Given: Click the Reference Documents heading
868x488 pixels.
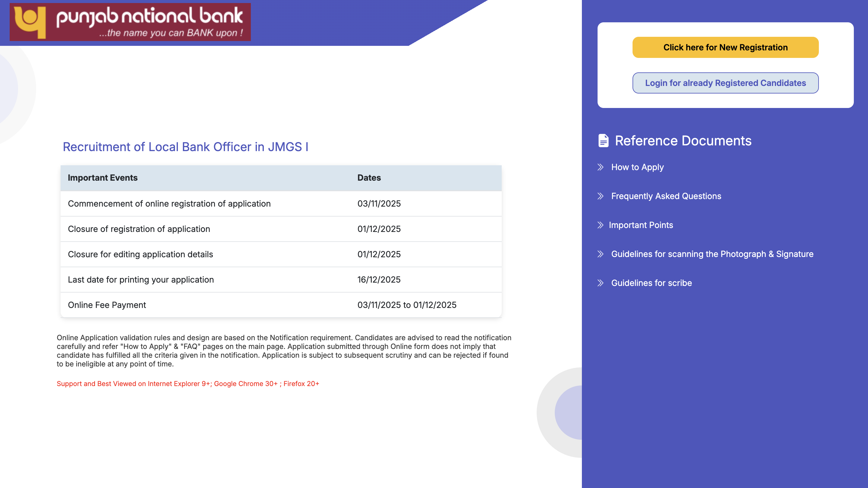Looking at the screenshot, I should point(683,141).
